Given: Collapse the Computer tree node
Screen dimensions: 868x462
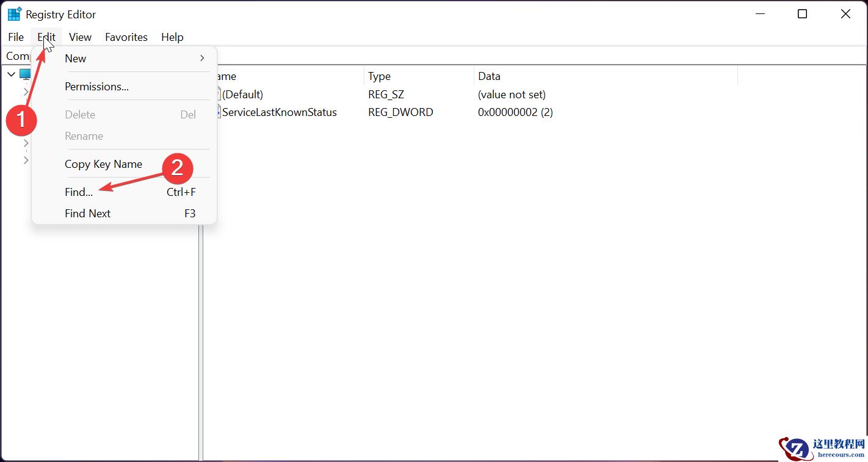Looking at the screenshot, I should pos(10,74).
